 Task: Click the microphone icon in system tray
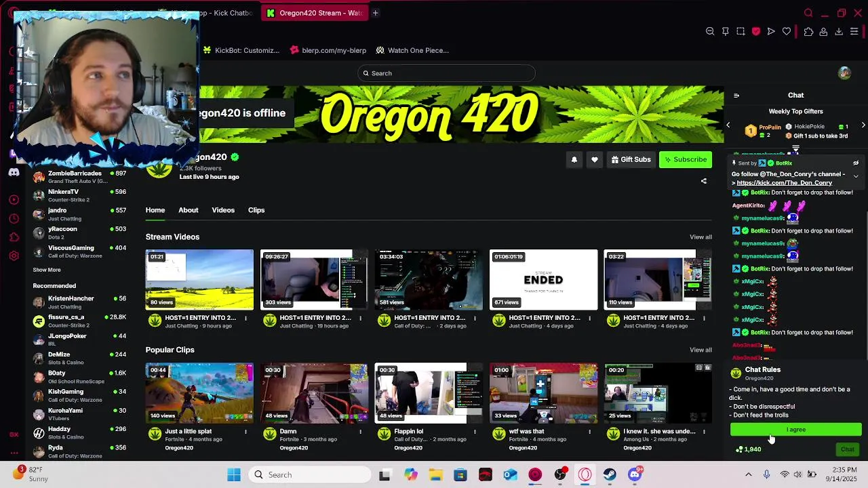[x=766, y=475]
